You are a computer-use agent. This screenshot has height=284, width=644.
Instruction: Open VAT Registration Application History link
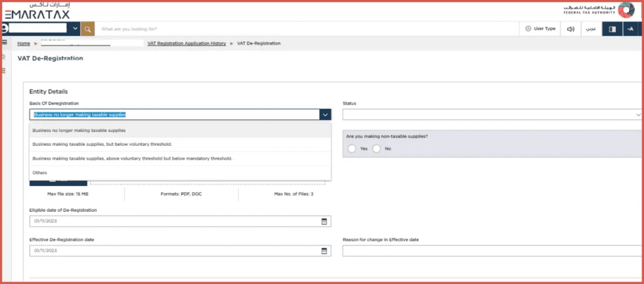click(186, 43)
